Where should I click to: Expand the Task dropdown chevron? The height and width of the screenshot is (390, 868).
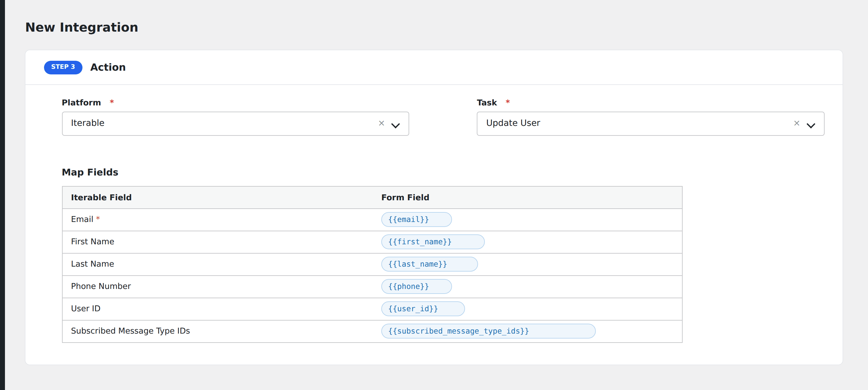811,125
